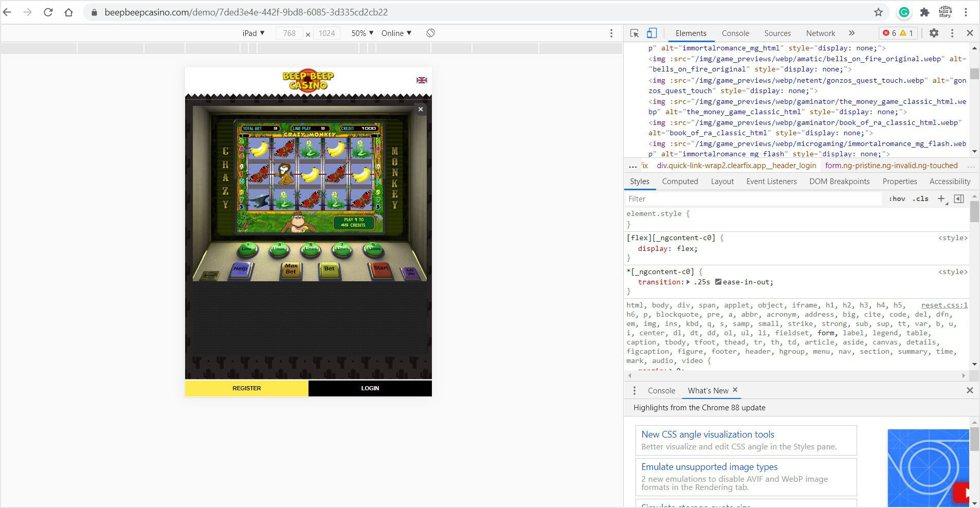
Task: Open Chrome three-dot menu
Action: pos(966,12)
